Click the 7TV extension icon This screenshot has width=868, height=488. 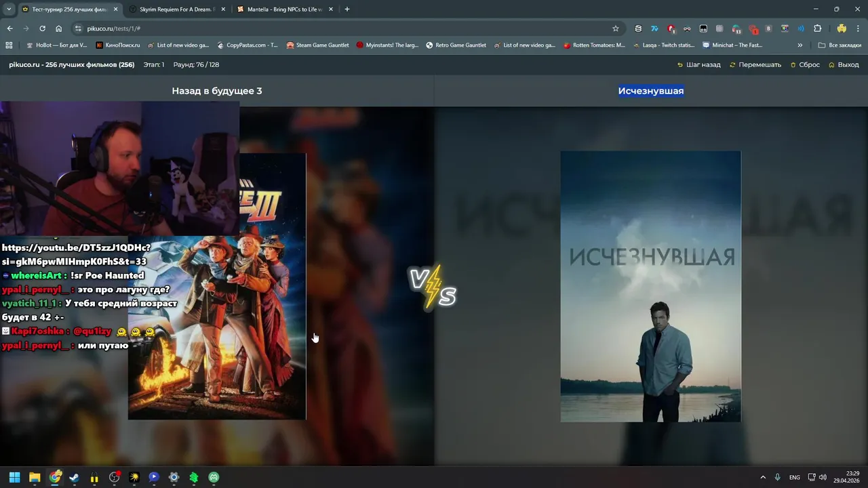click(x=654, y=28)
